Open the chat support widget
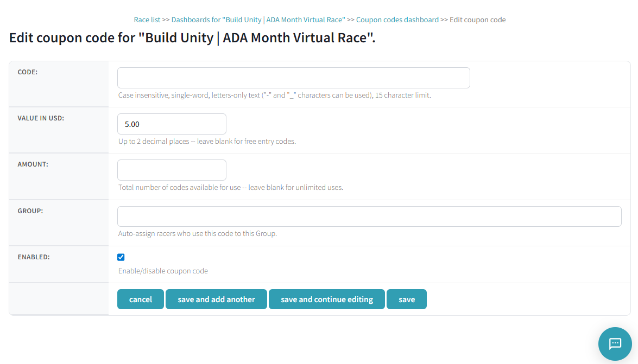This screenshot has width=638, height=364. pyautogui.click(x=614, y=343)
